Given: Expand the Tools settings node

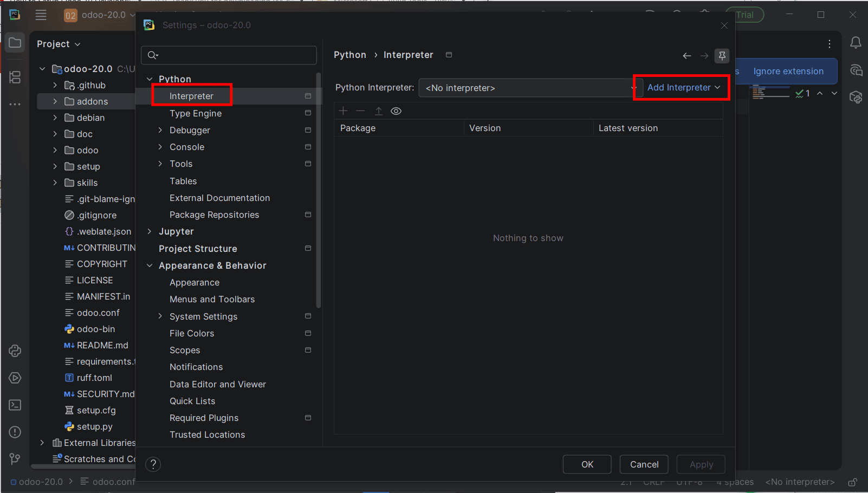Looking at the screenshot, I should (x=160, y=164).
